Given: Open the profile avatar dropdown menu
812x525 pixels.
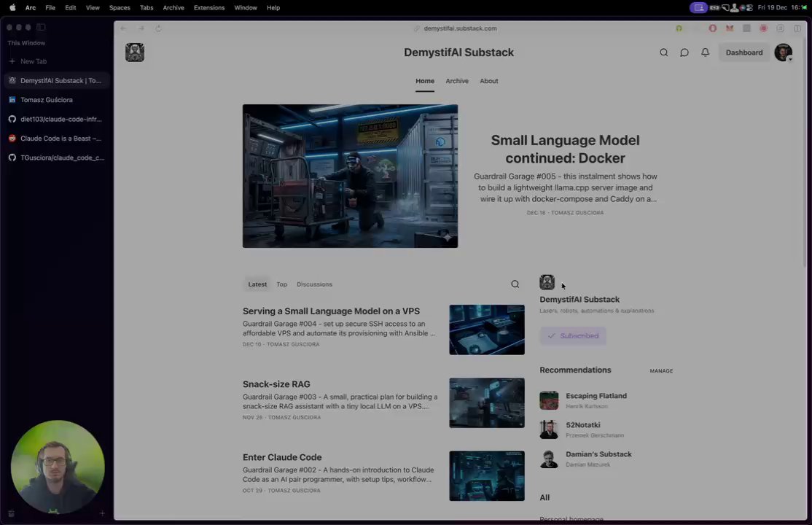Looking at the screenshot, I should [783, 52].
